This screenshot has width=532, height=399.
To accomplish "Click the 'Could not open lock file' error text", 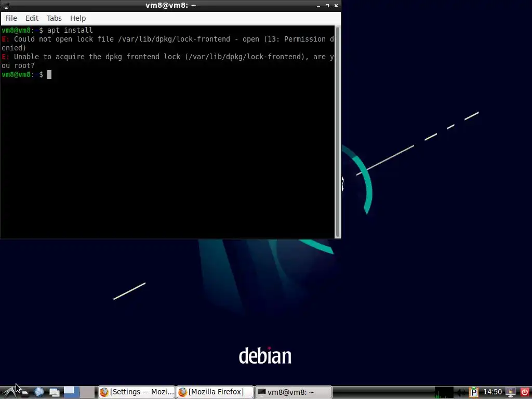I will click(168, 44).
